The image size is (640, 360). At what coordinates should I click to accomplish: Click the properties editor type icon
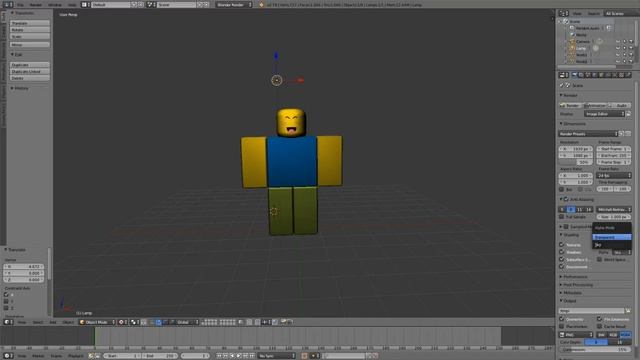[563, 75]
